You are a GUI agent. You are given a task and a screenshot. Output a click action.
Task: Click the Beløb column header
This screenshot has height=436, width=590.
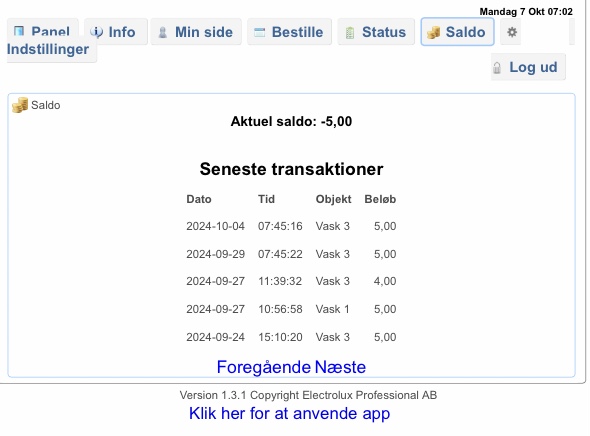click(x=380, y=199)
